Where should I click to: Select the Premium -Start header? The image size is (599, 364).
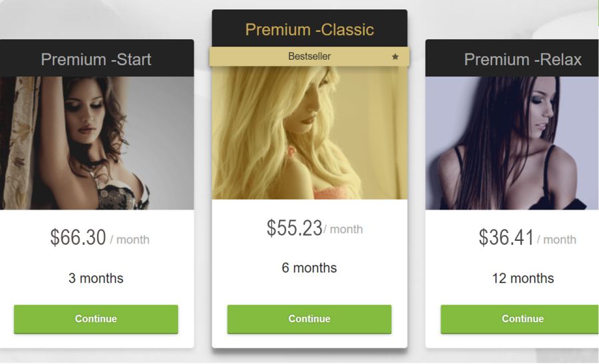click(x=97, y=59)
